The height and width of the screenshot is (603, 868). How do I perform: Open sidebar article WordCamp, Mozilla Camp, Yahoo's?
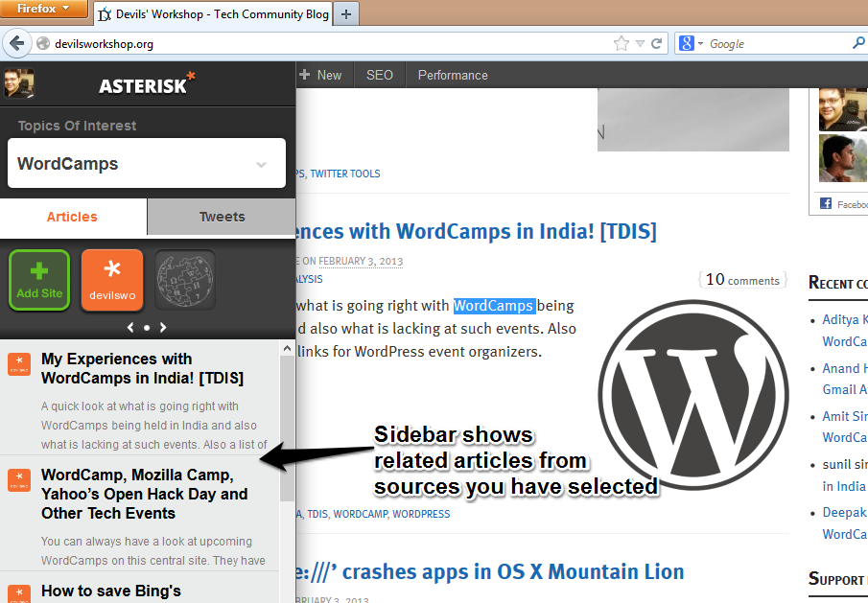click(145, 494)
